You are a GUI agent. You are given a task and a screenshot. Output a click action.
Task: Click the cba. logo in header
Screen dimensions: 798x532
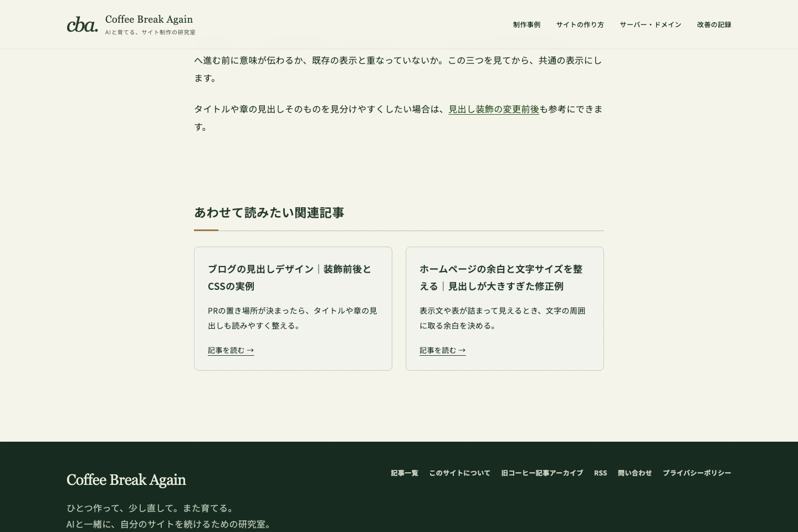tap(82, 25)
